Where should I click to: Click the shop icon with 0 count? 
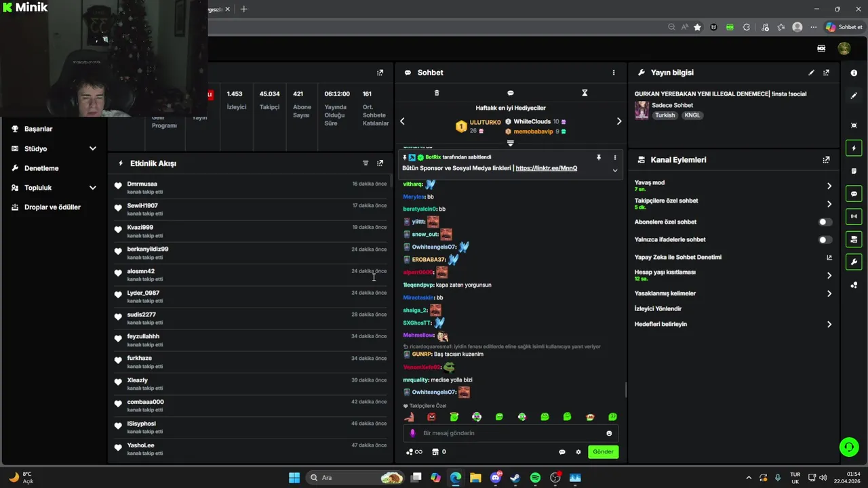(439, 452)
